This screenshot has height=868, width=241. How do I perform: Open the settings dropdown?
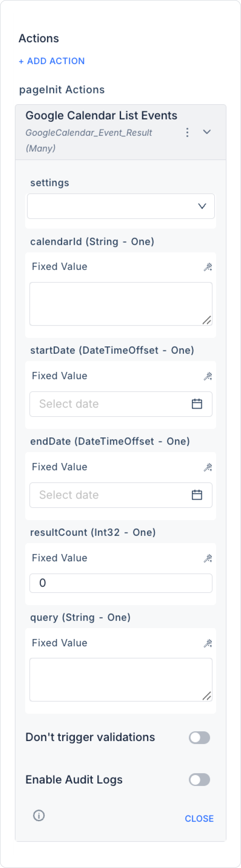point(121,206)
